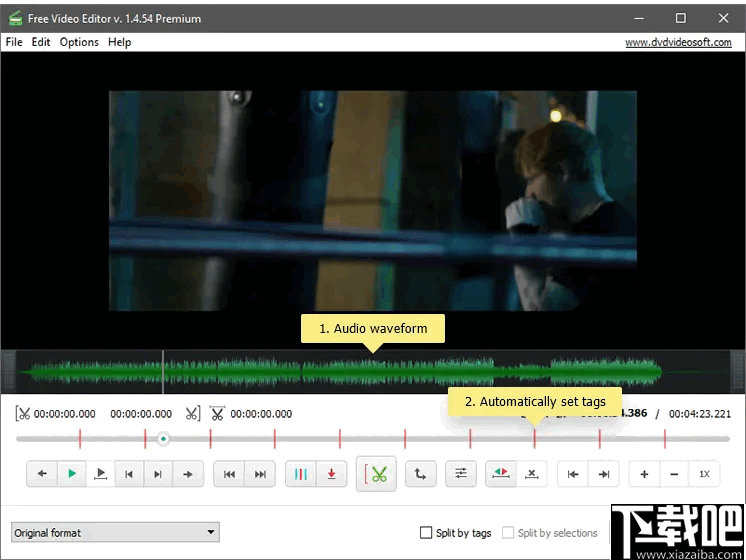The image size is (746, 560).
Task: Go to selection end button
Action: pos(604,474)
